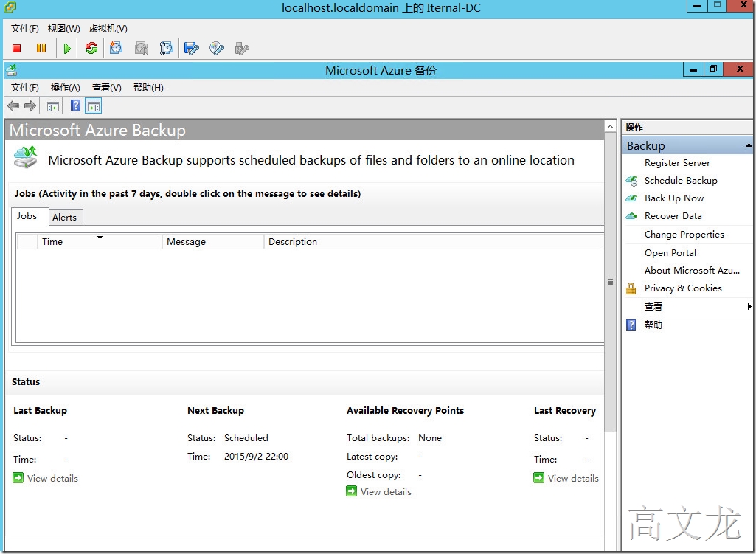Collapse the Backup actions section
This screenshot has width=756, height=554.
click(748, 145)
